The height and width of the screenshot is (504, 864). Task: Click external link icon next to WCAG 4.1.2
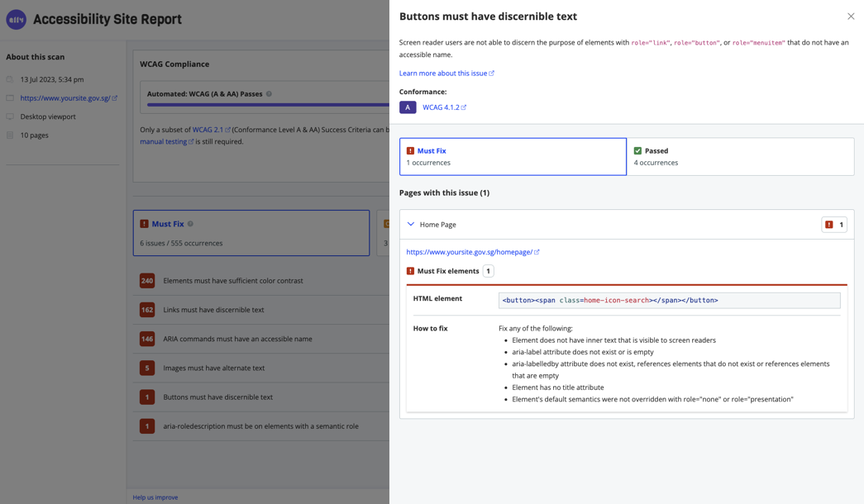coord(463,107)
